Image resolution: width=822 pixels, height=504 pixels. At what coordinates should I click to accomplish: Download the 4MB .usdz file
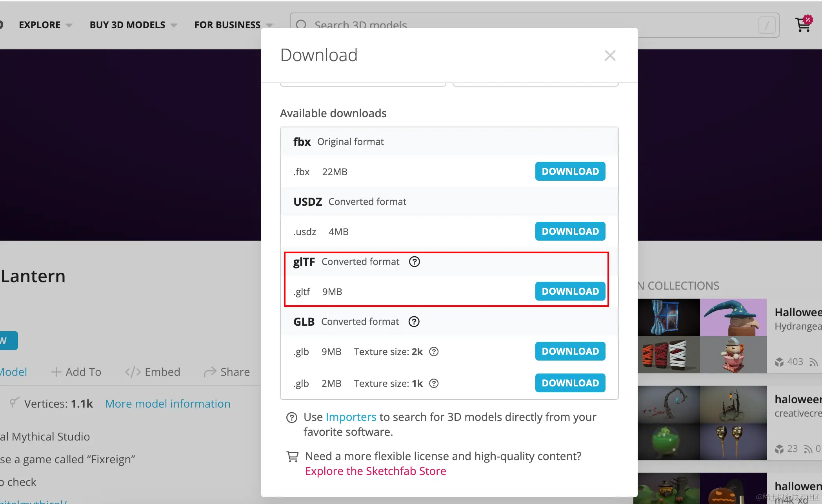(x=570, y=231)
